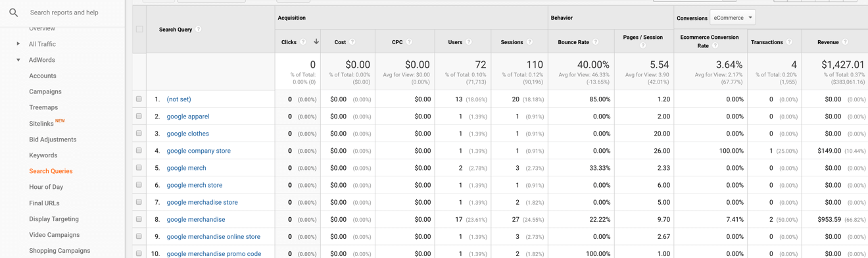Sort by the Sessions column header
Image resolution: width=868 pixels, height=258 pixels.
point(512,42)
